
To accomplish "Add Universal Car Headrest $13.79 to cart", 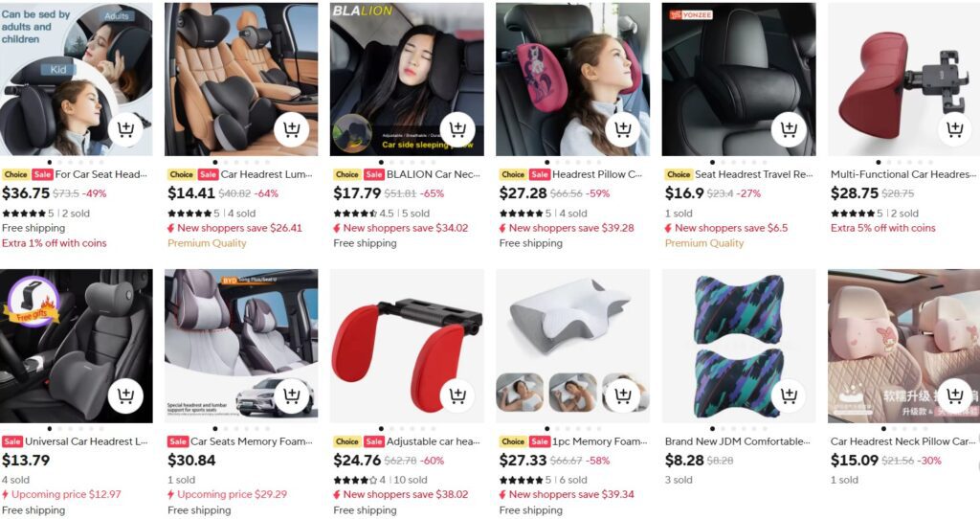I will pyautogui.click(x=125, y=396).
